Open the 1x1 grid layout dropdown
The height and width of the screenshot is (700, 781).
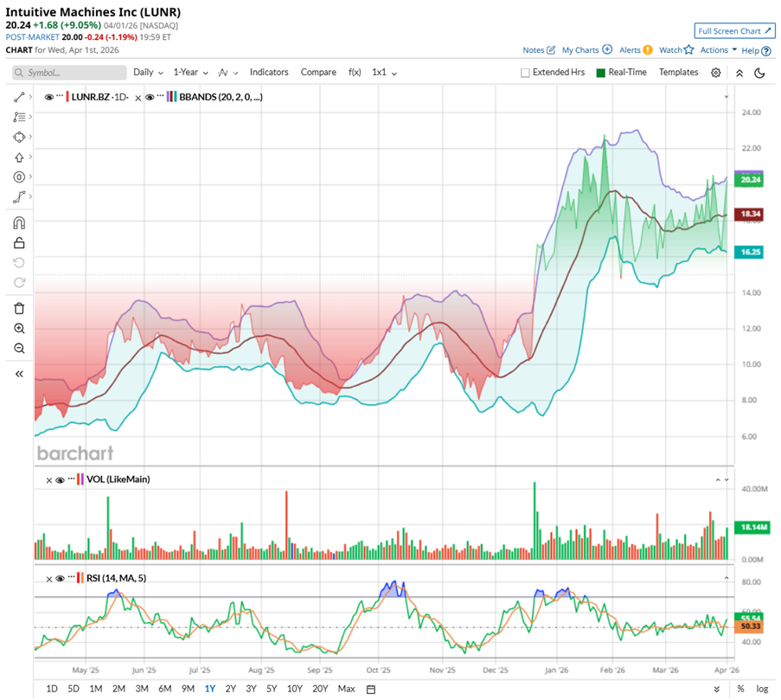pos(384,72)
